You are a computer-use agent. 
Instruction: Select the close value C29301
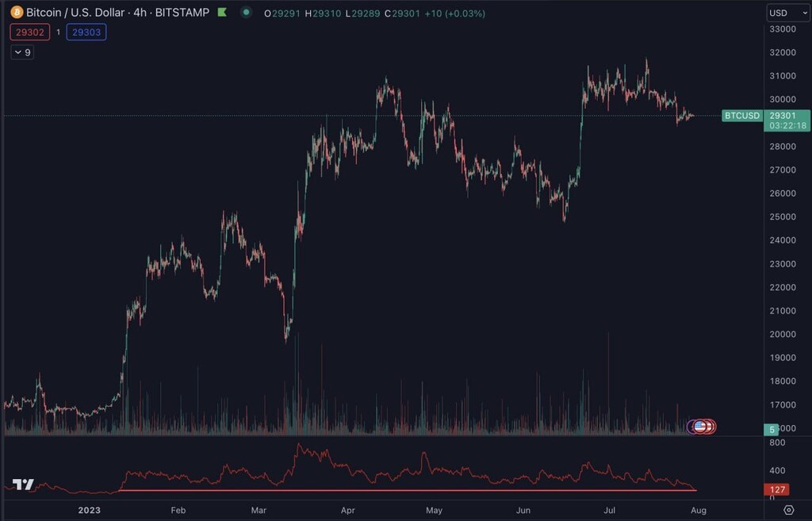click(402, 13)
